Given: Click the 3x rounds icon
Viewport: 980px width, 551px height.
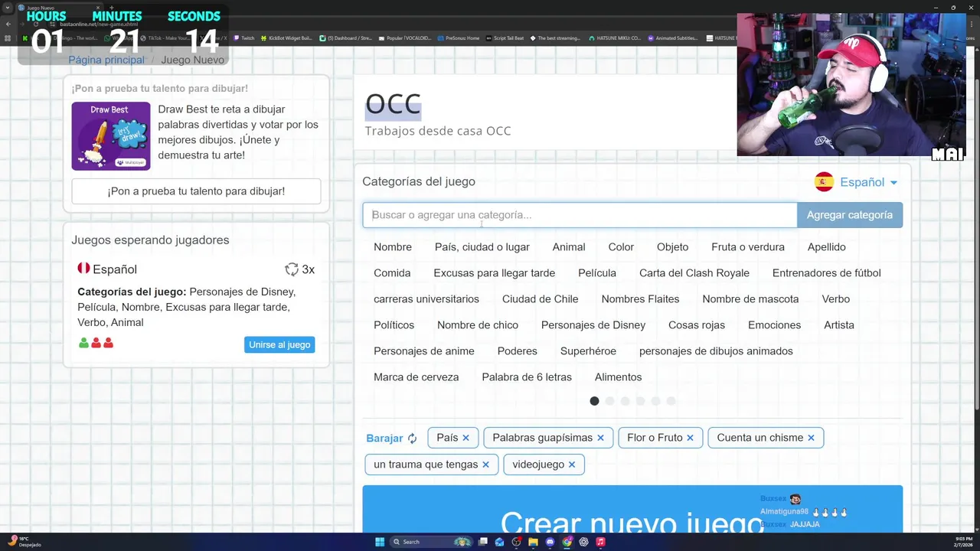Looking at the screenshot, I should click(x=292, y=269).
